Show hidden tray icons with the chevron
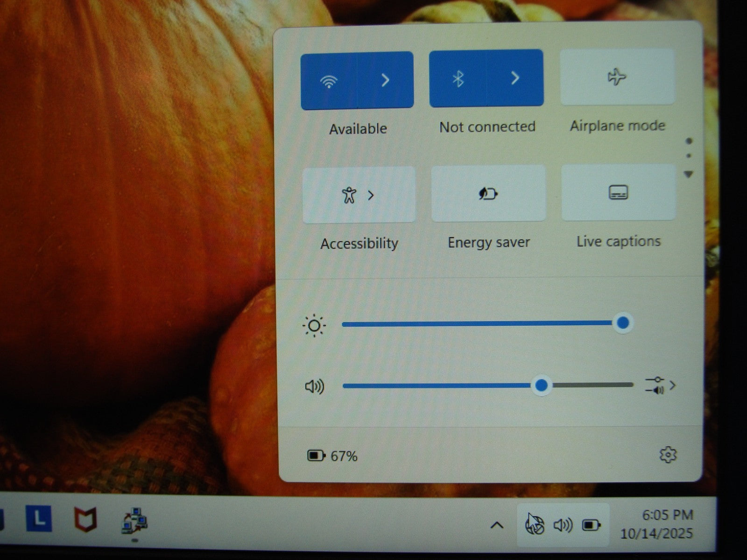This screenshot has height=560, width=747. 497,525
